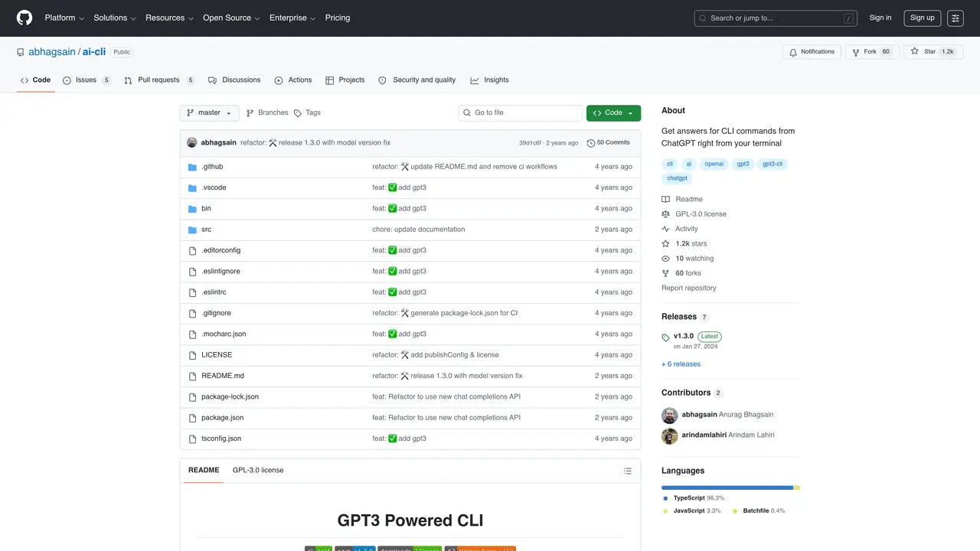980x551 pixels.
Task: Open the .vscode folder
Action: click(x=214, y=187)
